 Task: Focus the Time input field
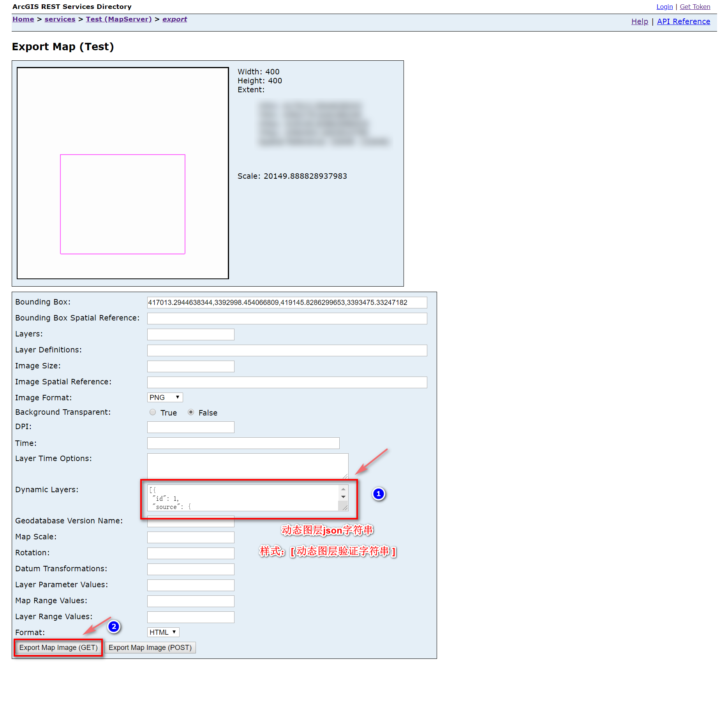click(x=243, y=443)
